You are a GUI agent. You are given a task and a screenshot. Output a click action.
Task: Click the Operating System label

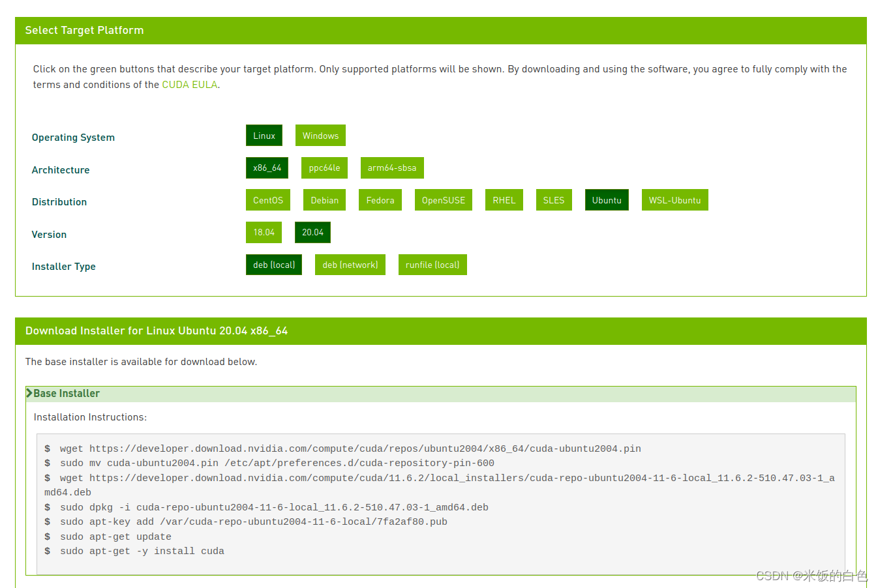73,138
